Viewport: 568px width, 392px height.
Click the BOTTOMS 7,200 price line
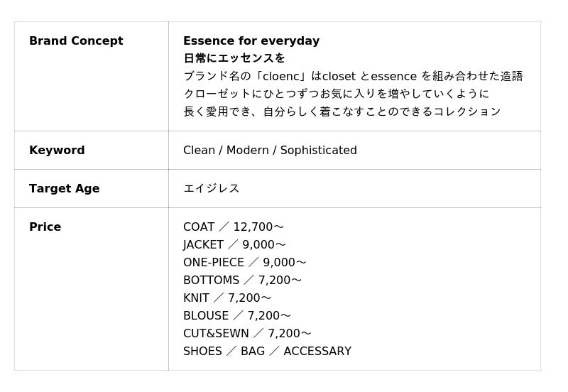coord(242,281)
